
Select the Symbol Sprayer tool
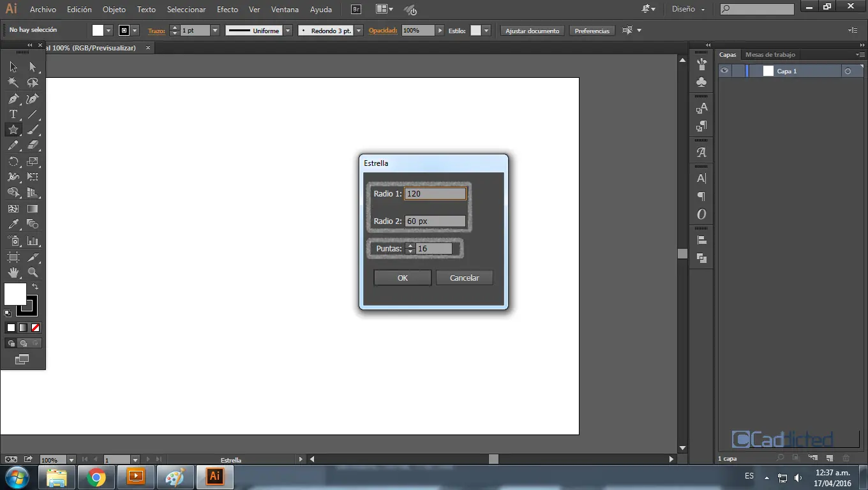13,241
